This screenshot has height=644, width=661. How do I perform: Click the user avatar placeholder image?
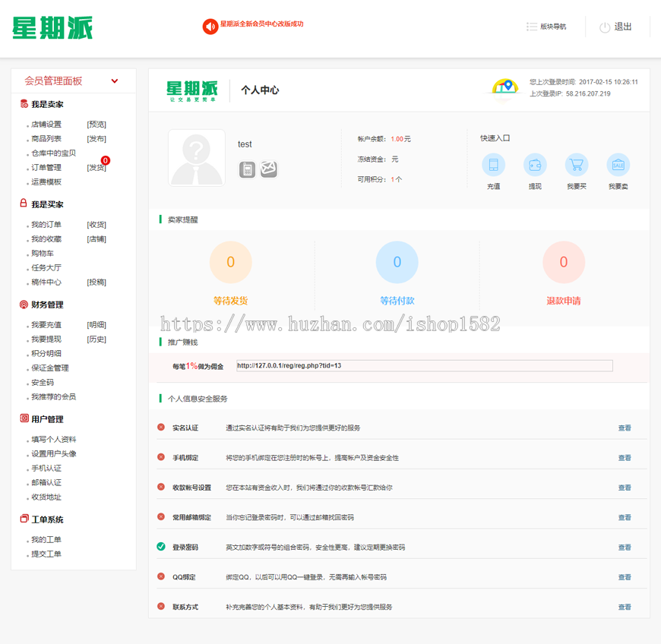coord(197,158)
